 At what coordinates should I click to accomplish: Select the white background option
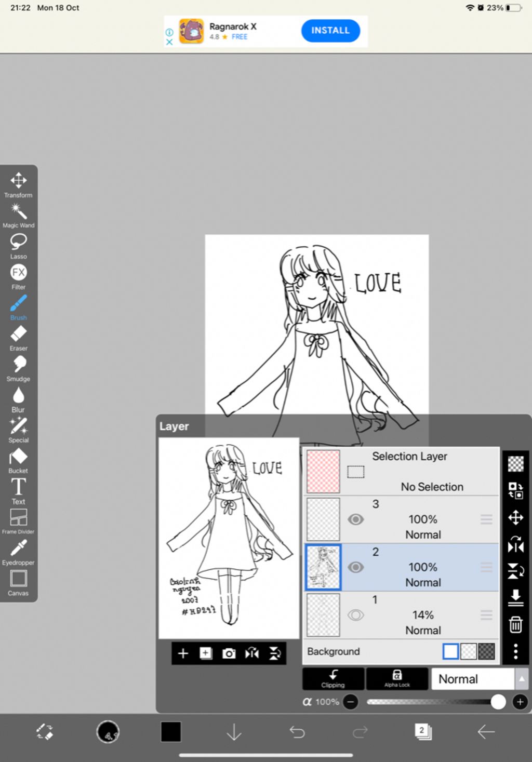pos(450,651)
